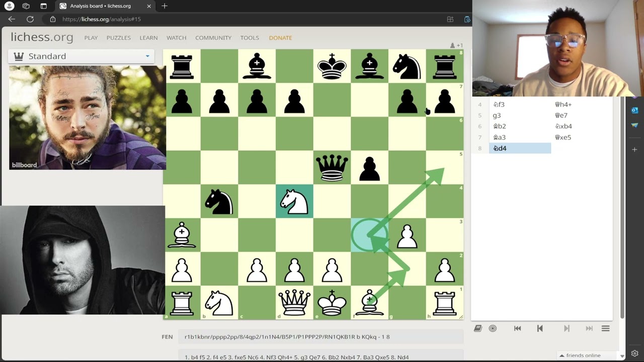The height and width of the screenshot is (362, 644).
Task: Go to move Nf3 in list
Action: 520,105
